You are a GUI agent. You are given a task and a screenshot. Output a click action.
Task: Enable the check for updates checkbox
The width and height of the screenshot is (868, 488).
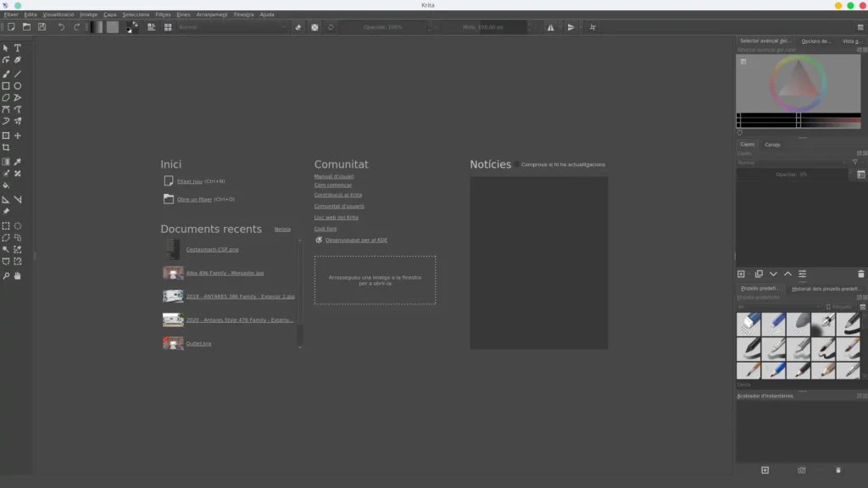point(516,164)
